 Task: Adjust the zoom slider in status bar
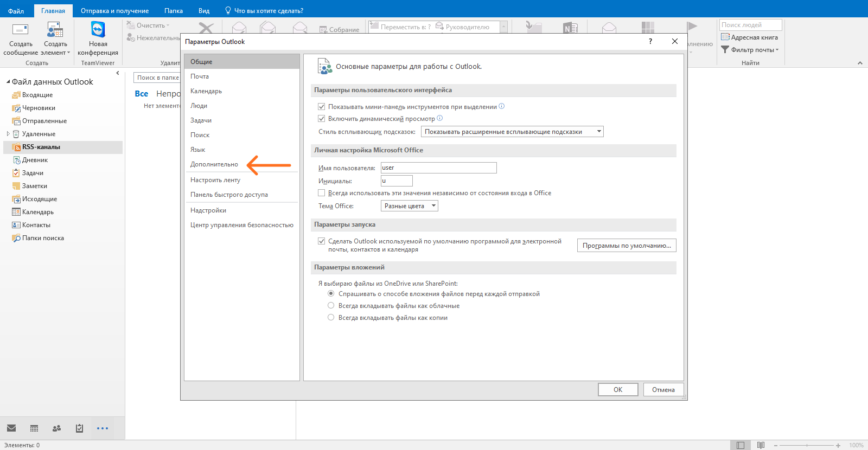(x=807, y=445)
